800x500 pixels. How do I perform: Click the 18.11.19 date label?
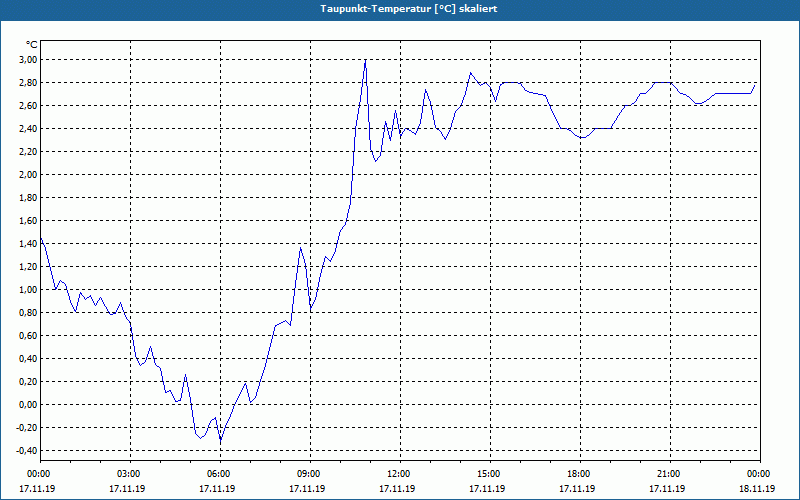point(757,488)
